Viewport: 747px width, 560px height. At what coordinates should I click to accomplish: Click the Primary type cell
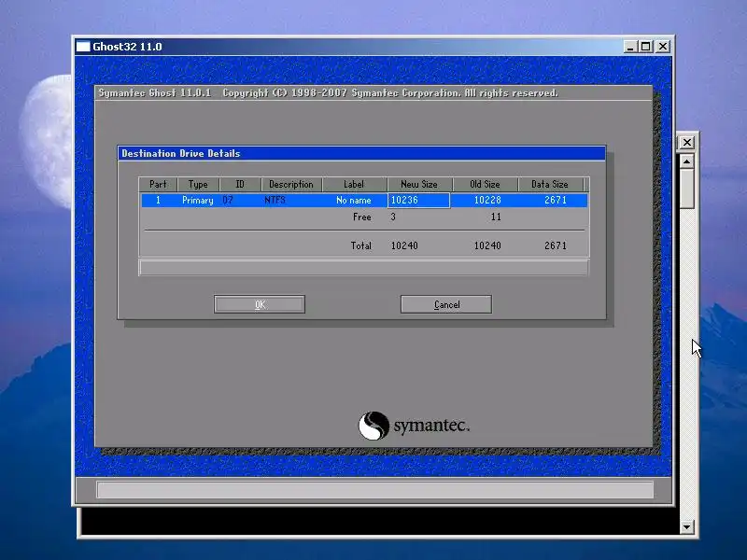198,201
